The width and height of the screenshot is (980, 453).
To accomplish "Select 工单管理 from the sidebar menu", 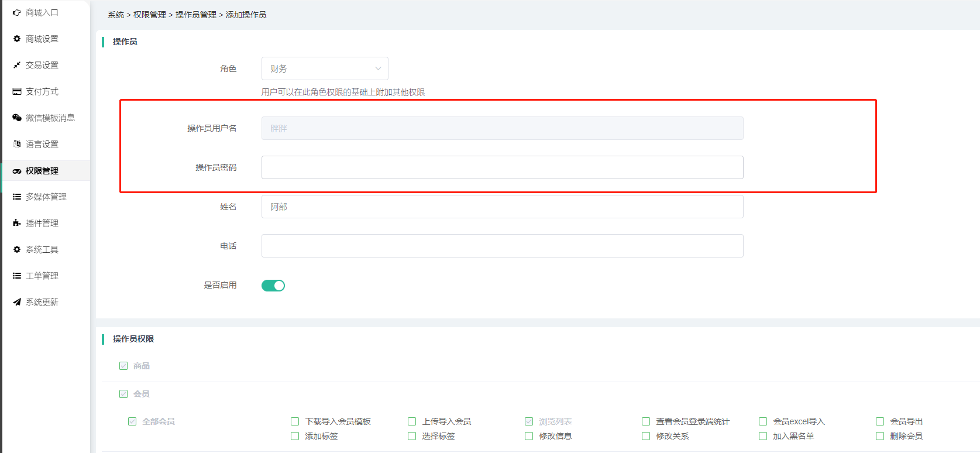I will tap(42, 276).
